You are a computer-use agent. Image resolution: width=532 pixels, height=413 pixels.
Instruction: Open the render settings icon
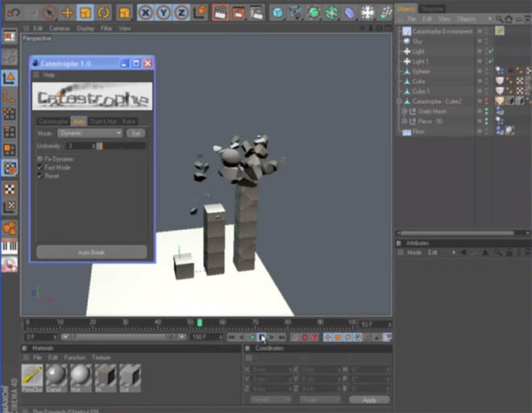tap(257, 13)
